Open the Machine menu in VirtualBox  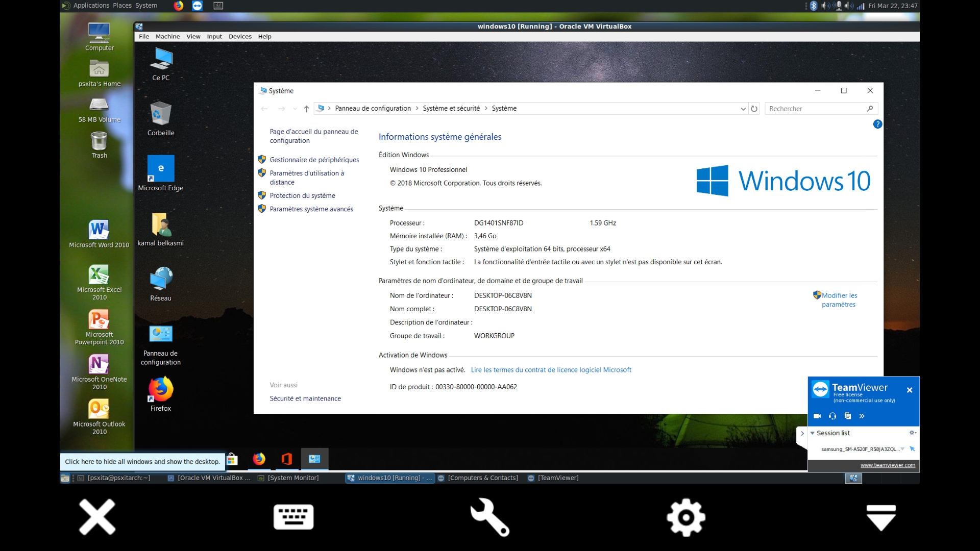coord(167,37)
